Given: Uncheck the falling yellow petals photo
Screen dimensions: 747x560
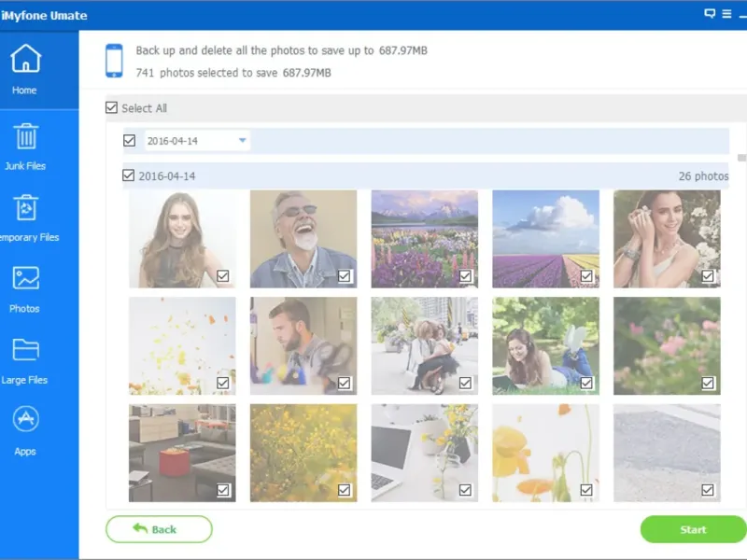Looking at the screenshot, I should tap(222, 383).
